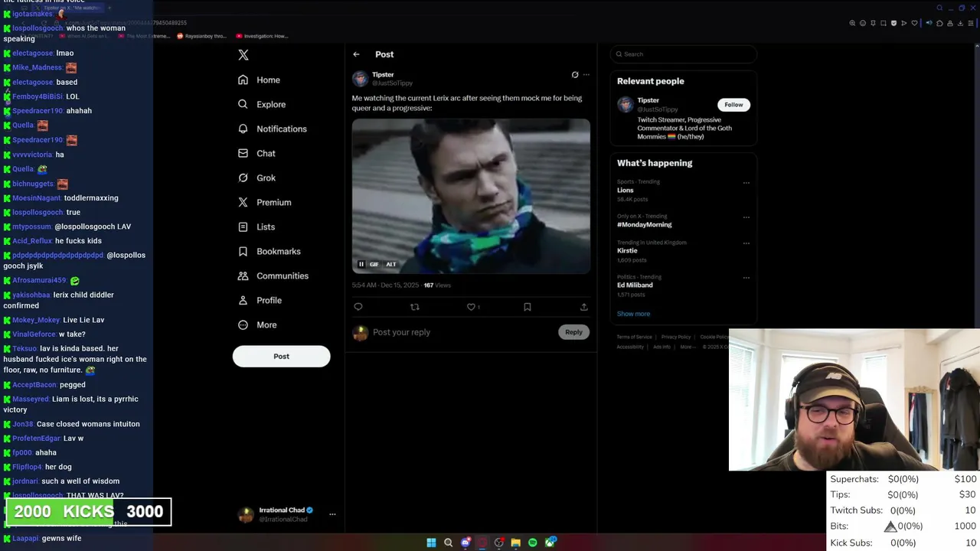Open Tipster's profile avatar on the post
The height and width of the screenshot is (551, 980).
[x=360, y=79]
